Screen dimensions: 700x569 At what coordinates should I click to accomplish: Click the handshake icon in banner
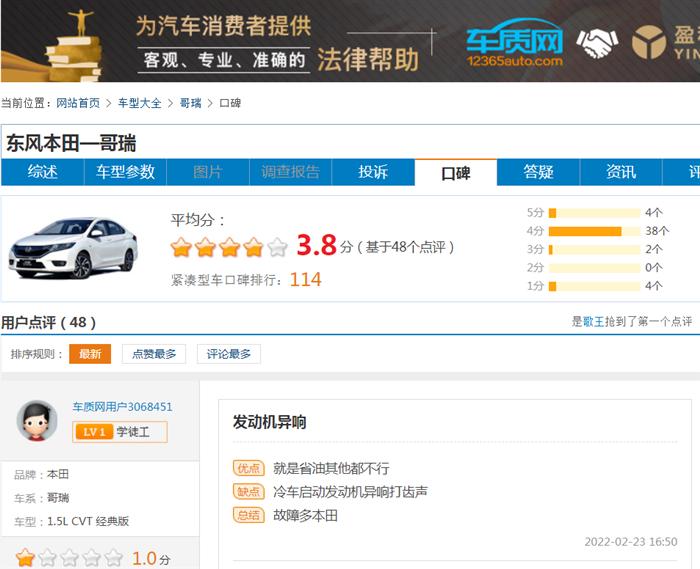(x=597, y=43)
